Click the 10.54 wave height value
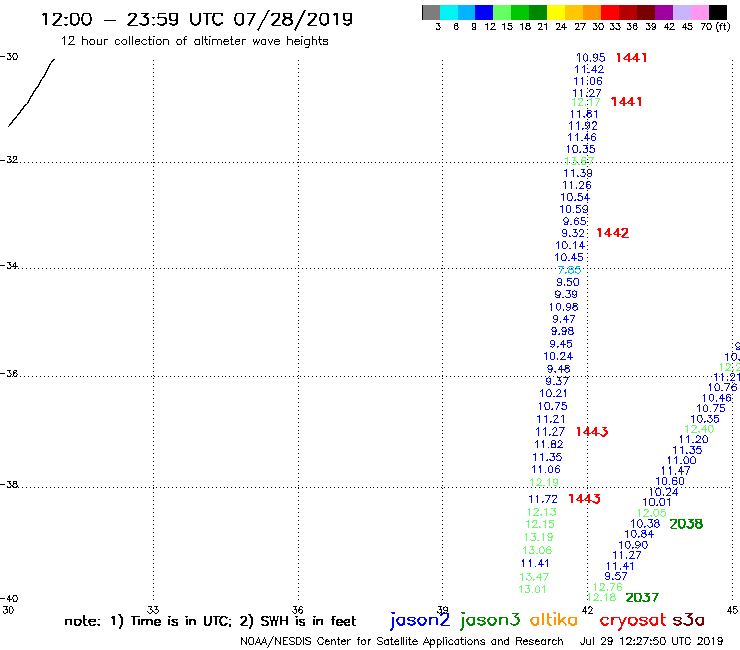This screenshot has height=650, width=740. pos(575,197)
